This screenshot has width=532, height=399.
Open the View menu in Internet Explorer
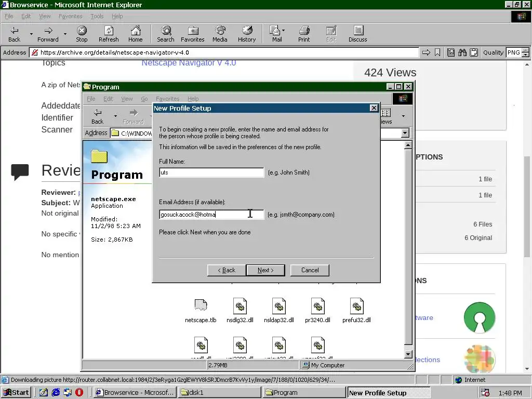(45, 16)
